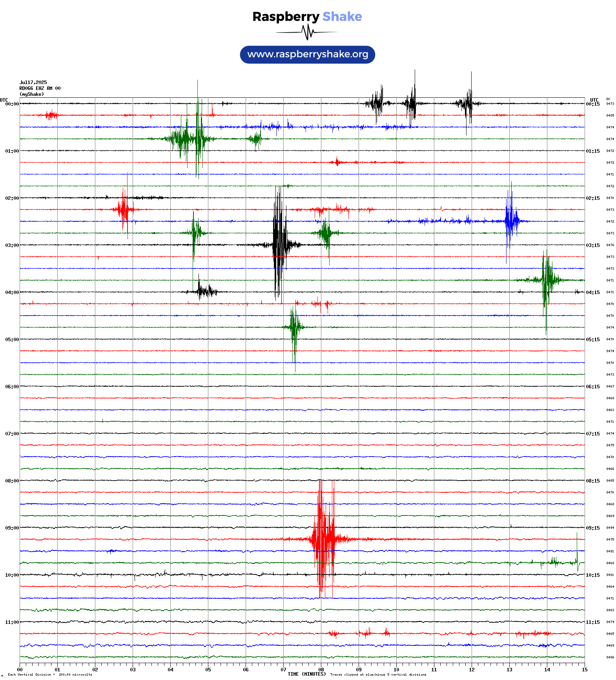This screenshot has height=680, width=616.
Task: Click the (myShake) label
Action: click(31, 94)
